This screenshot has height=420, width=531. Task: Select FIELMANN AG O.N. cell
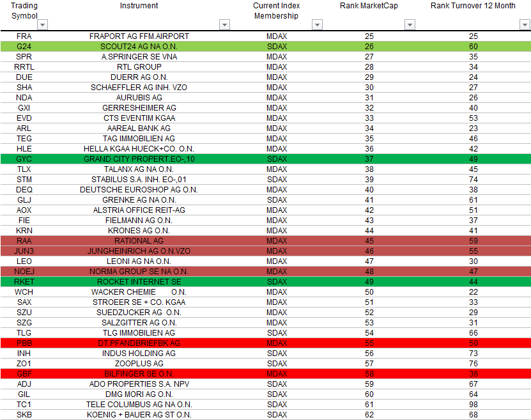139,220
